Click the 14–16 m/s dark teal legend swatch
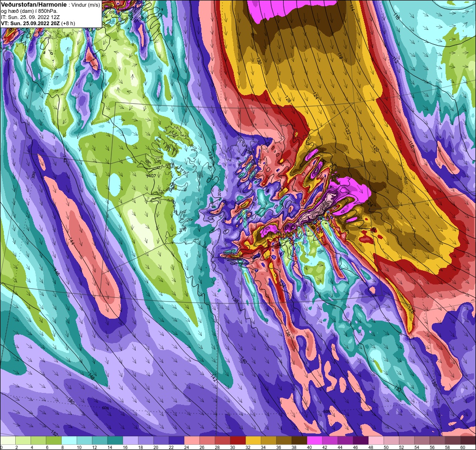 (x=115, y=440)
